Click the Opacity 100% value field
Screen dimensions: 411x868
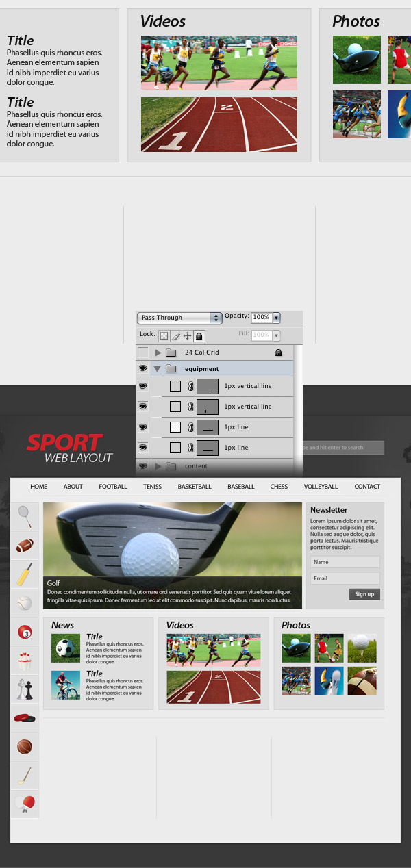tap(261, 318)
